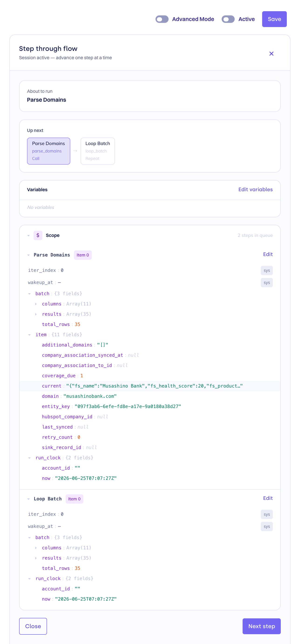Collapse the Scope section

click(28, 235)
